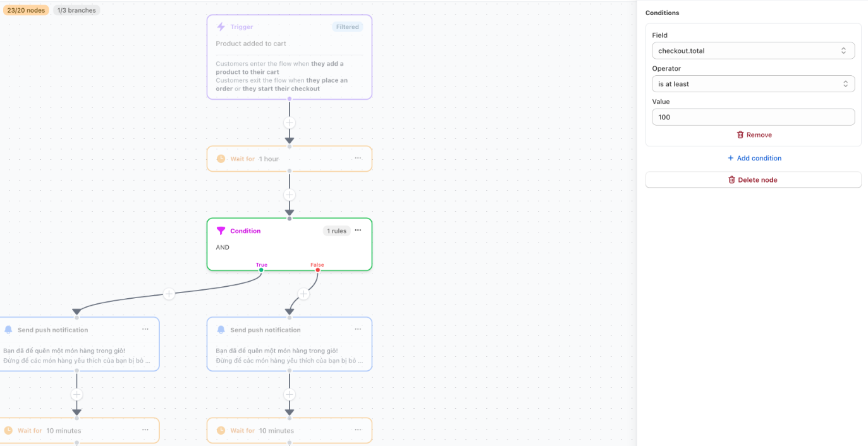Remove the checkout.total condition rule
This screenshot has height=446, width=868.
754,135
